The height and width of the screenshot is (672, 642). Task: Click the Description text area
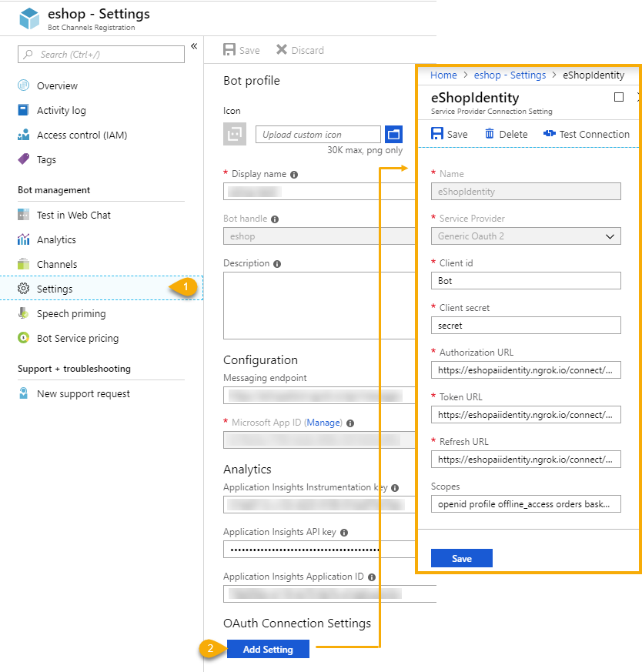[319, 305]
